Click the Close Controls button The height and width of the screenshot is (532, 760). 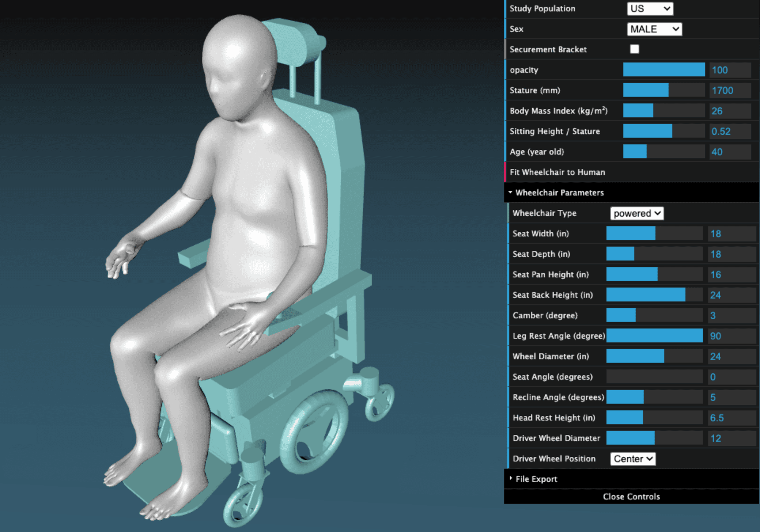[x=631, y=496]
